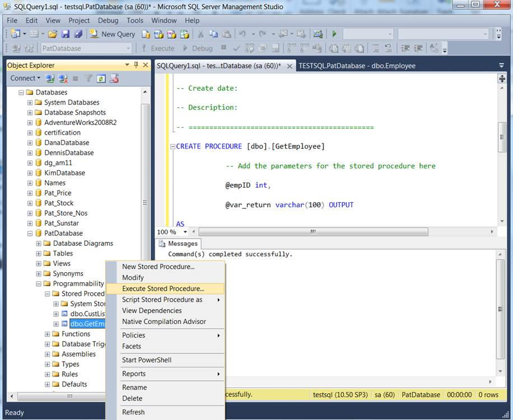Expand the Functions folder
The height and width of the screenshot is (420, 513).
[x=48, y=334]
